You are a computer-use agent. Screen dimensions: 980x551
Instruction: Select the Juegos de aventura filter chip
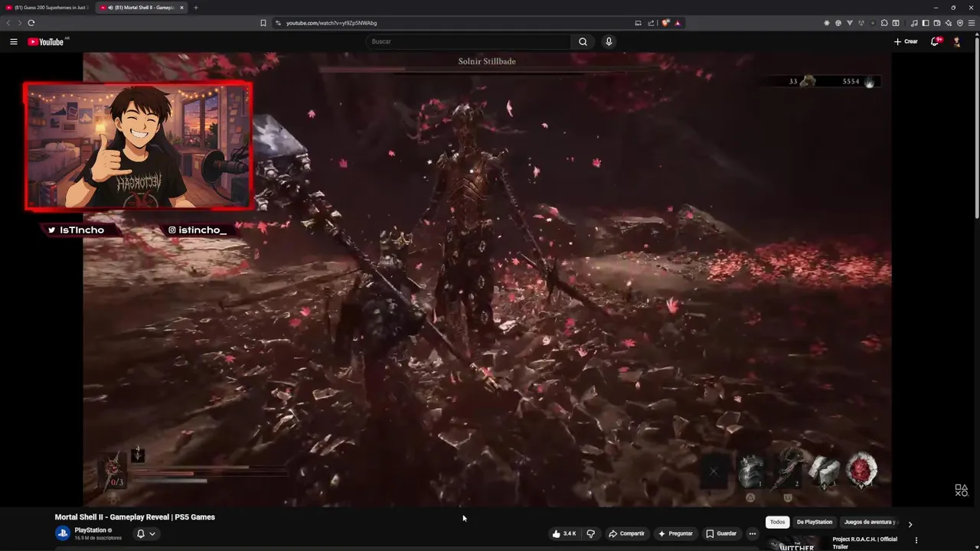point(870,522)
